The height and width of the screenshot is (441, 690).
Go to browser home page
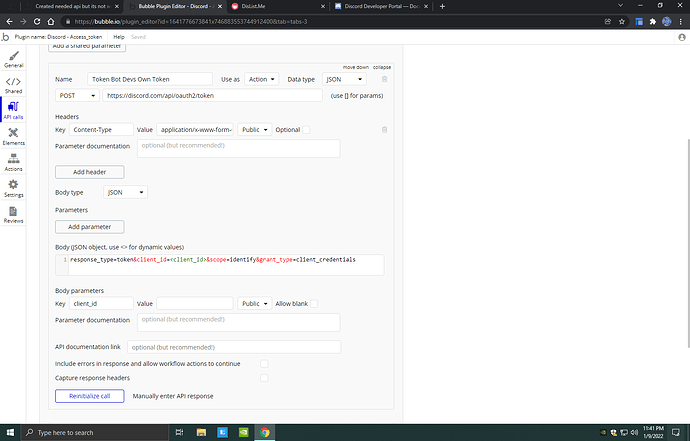pos(51,22)
